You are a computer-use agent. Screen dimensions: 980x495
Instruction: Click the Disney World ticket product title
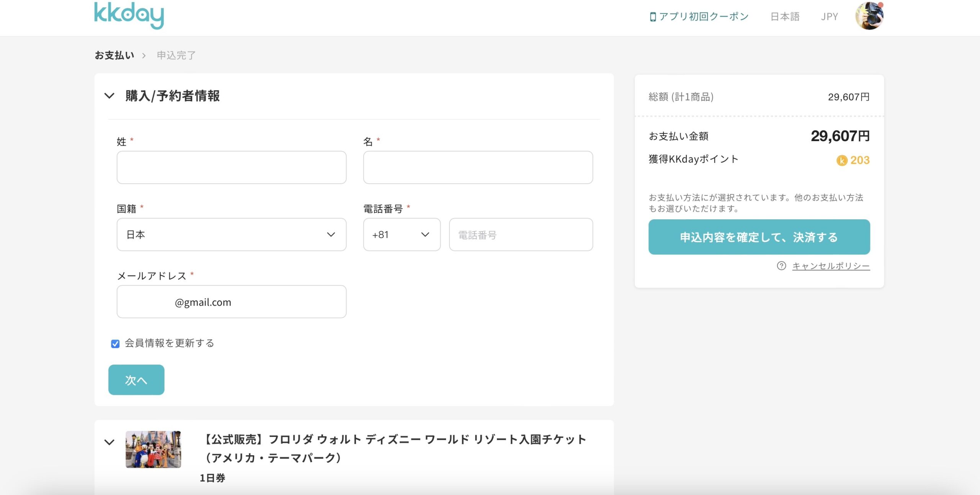(x=393, y=448)
